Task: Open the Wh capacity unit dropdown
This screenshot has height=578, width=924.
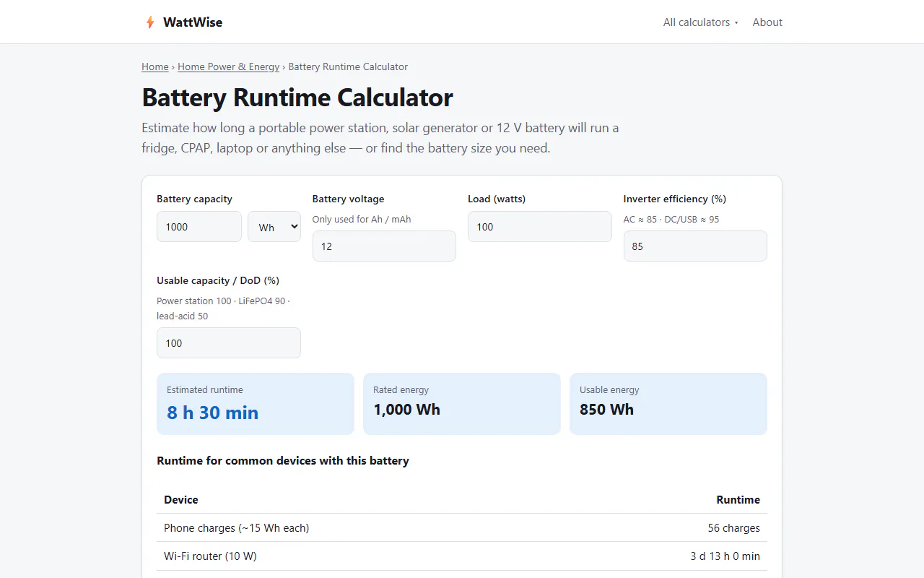Action: pos(274,227)
